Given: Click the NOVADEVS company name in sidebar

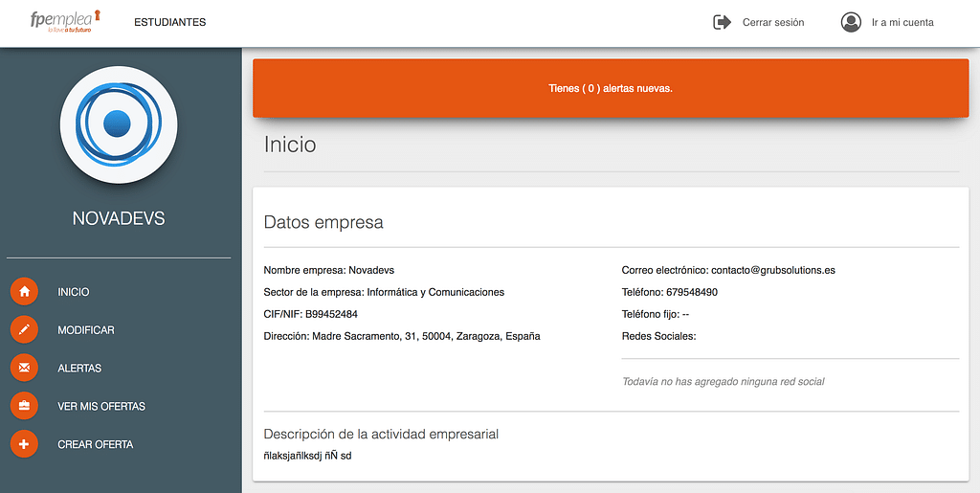Looking at the screenshot, I should click(119, 219).
